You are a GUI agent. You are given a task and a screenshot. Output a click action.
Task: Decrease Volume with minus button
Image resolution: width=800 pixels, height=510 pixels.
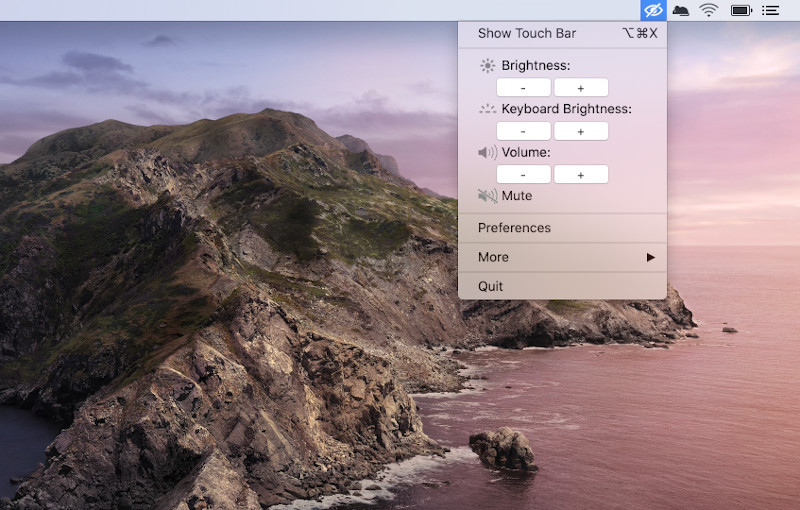(523, 174)
